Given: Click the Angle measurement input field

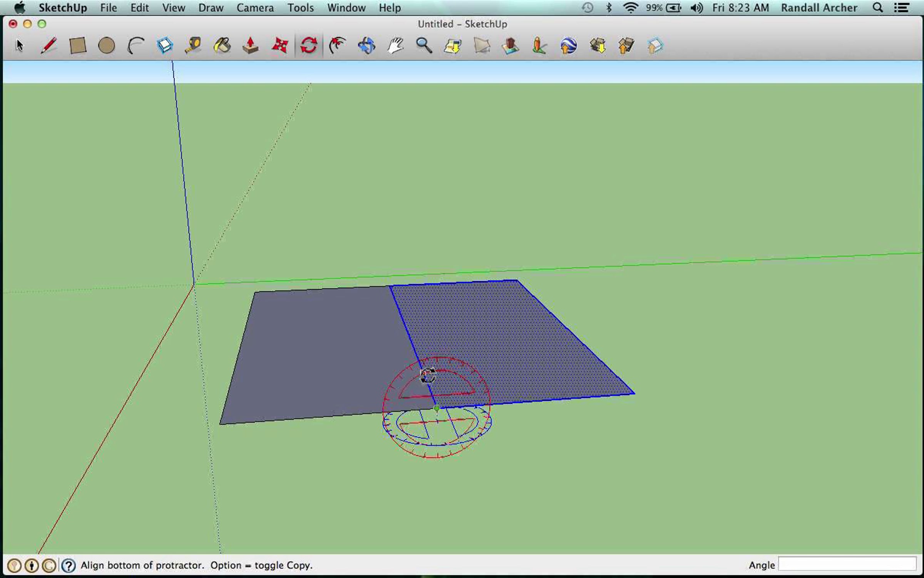Looking at the screenshot, I should tap(847, 565).
